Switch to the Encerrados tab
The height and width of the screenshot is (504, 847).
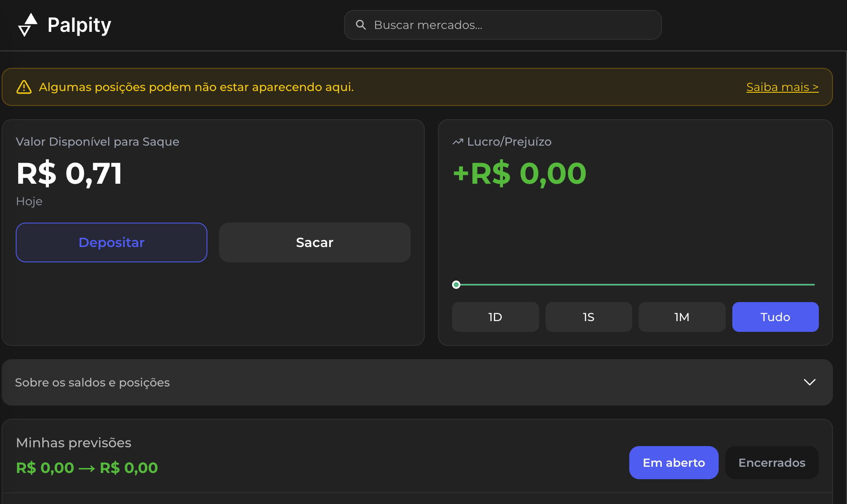[772, 463]
